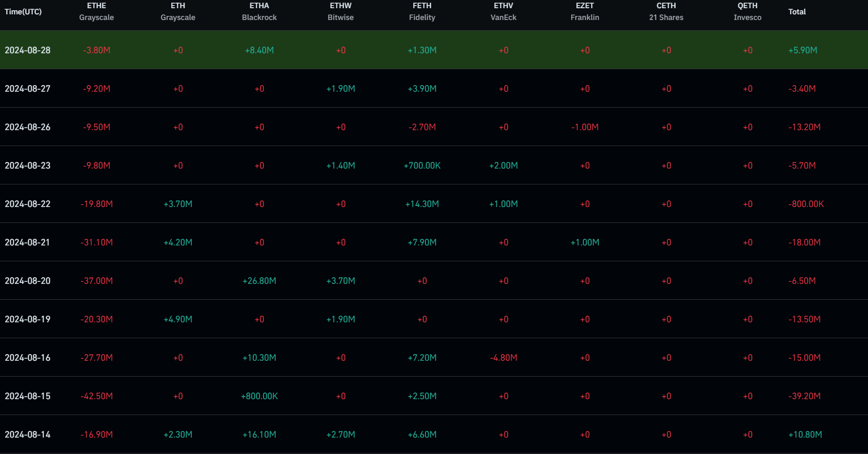Click the +10.80M total for 2024-08-14
The height and width of the screenshot is (454, 868).
pyautogui.click(x=805, y=435)
